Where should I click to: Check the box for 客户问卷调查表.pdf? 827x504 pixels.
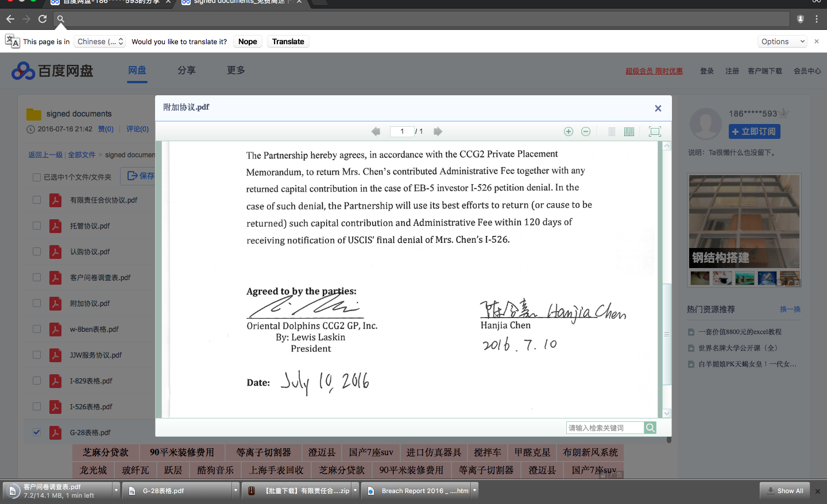37,277
